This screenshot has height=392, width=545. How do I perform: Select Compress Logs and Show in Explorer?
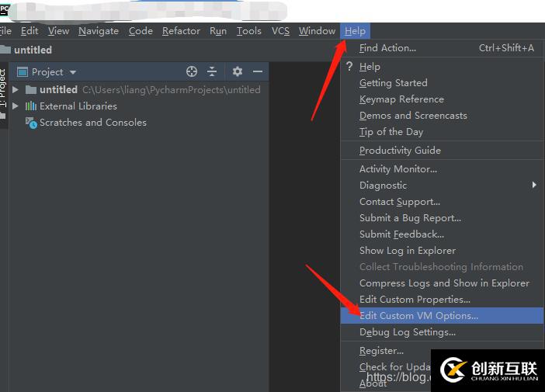click(x=442, y=283)
